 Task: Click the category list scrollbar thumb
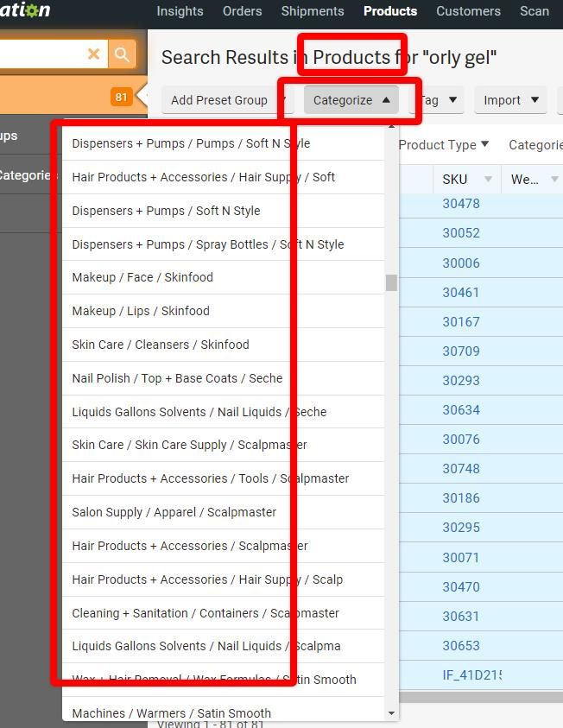pos(392,282)
